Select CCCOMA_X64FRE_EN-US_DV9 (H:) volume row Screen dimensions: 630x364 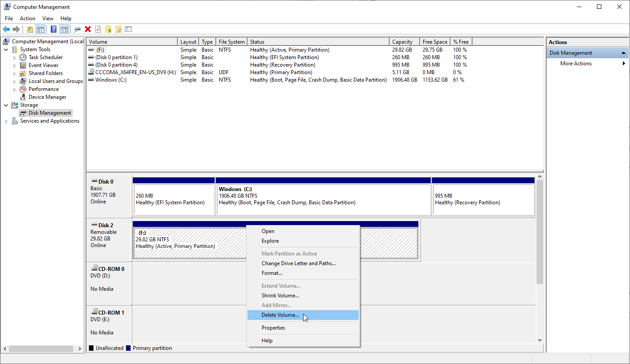point(280,72)
